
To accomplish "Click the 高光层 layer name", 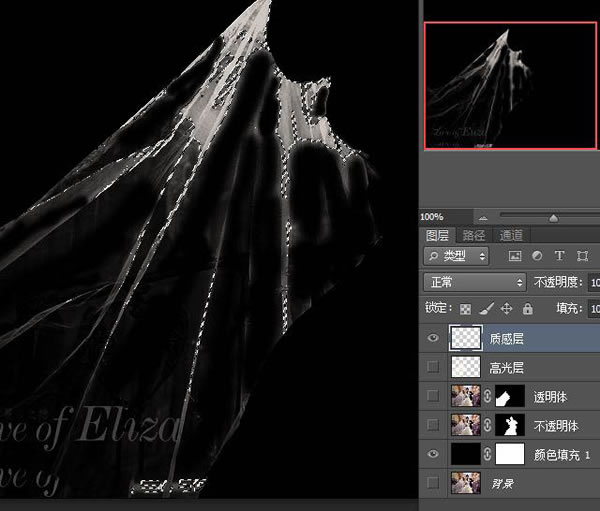I will (506, 368).
